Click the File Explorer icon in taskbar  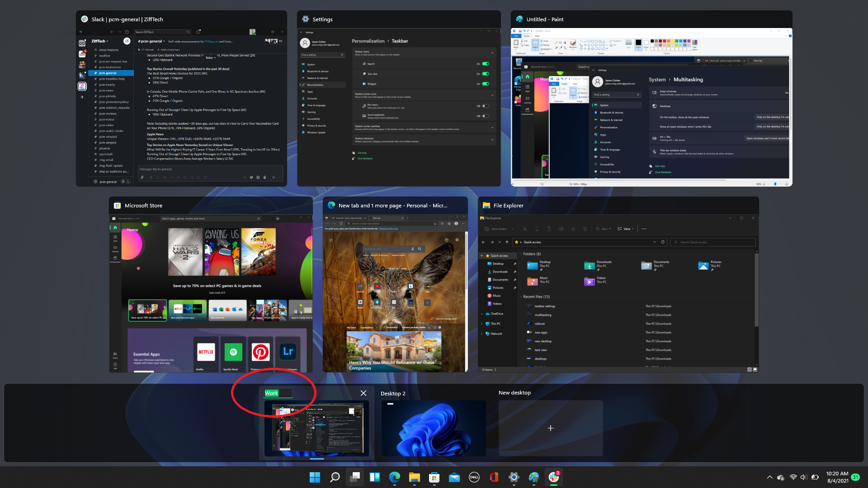click(x=414, y=477)
